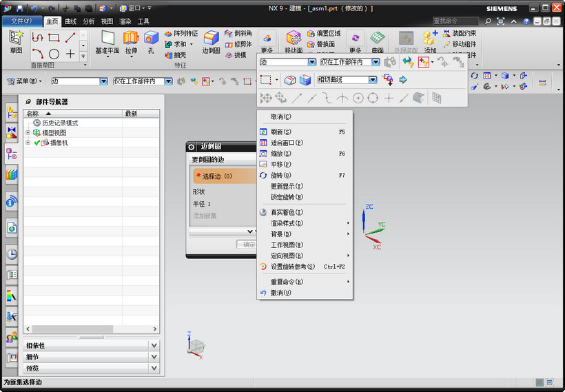Click the circle sketch tool icon
Image resolution: width=565 pixels, height=392 pixels.
pos(54,54)
